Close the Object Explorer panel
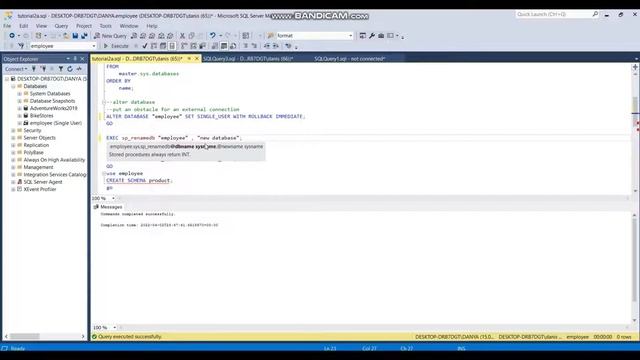The image size is (640, 360). 82,59
